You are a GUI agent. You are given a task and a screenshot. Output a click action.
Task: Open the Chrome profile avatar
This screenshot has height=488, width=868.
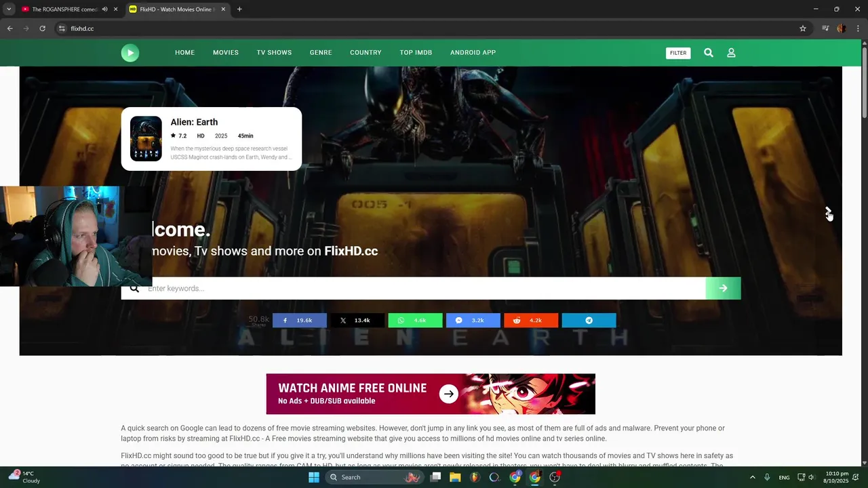pyautogui.click(x=842, y=28)
